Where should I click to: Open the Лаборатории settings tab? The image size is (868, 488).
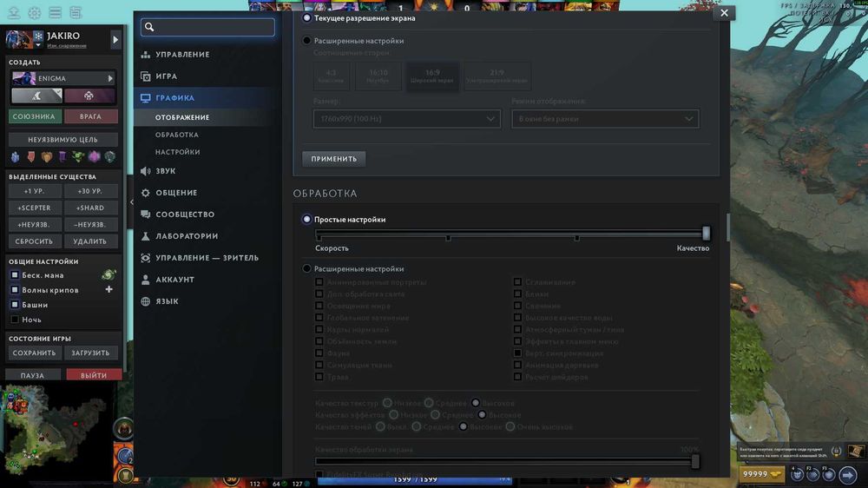(187, 236)
